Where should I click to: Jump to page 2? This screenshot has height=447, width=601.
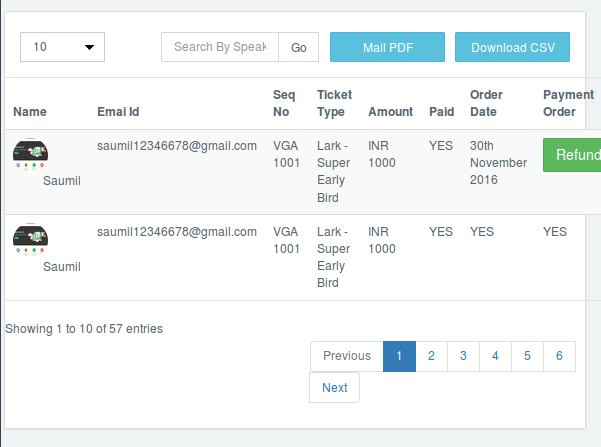point(431,356)
